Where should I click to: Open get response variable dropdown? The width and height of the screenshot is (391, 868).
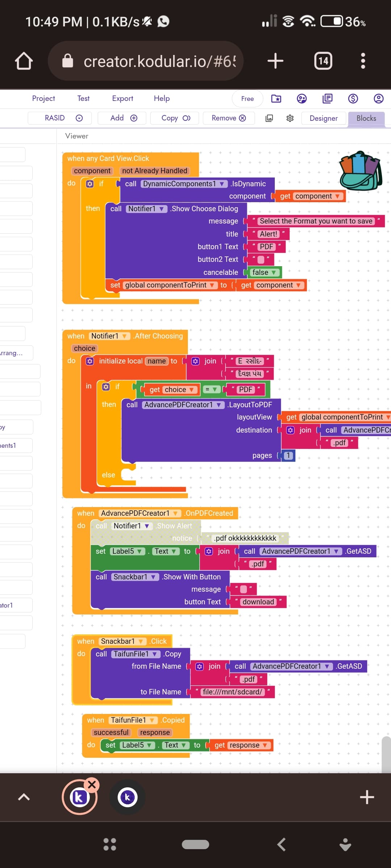[249, 745]
